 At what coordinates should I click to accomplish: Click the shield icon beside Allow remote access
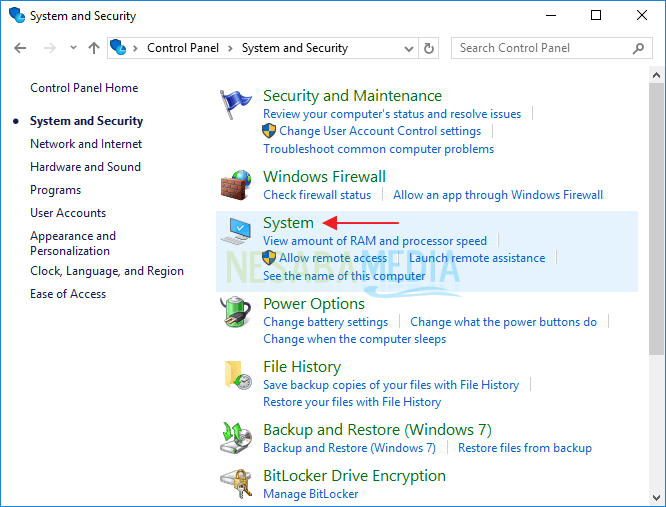[269, 258]
